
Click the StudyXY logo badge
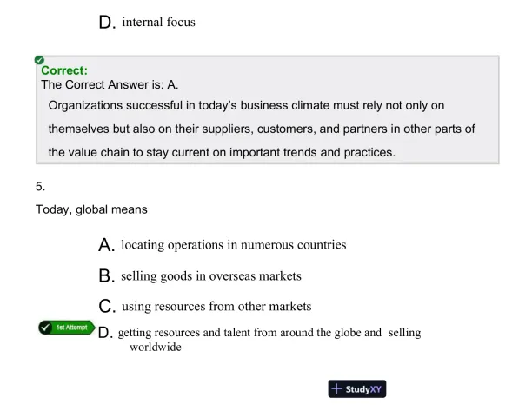pos(356,388)
